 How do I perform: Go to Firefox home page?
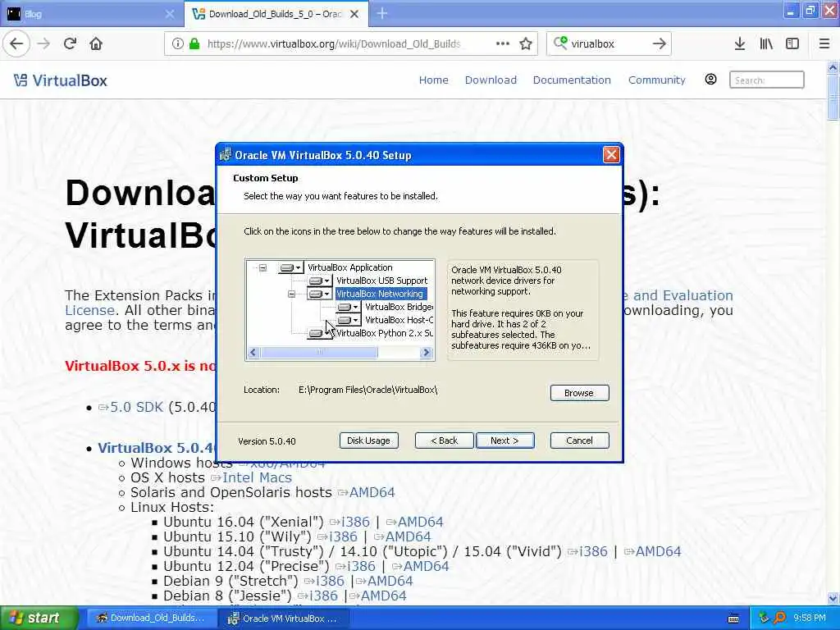click(x=96, y=44)
